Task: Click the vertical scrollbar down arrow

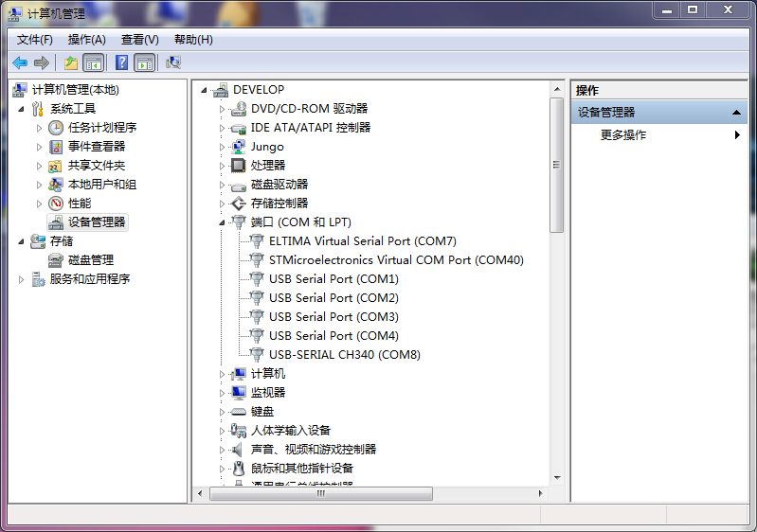Action: point(557,477)
